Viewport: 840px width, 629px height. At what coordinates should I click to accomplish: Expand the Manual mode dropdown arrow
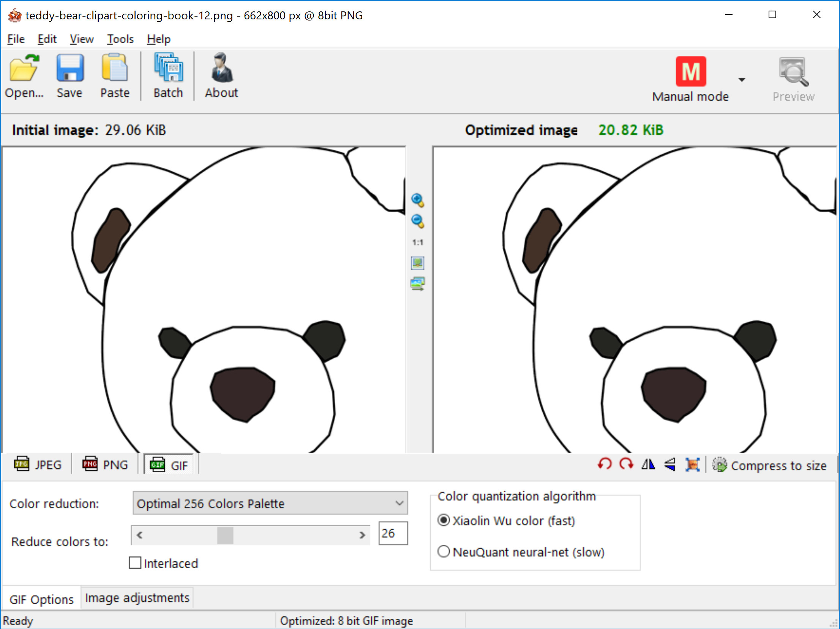tap(741, 80)
